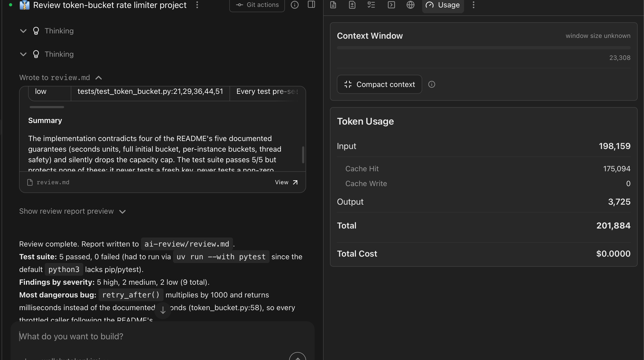Expand Show review report preview

tap(72, 211)
